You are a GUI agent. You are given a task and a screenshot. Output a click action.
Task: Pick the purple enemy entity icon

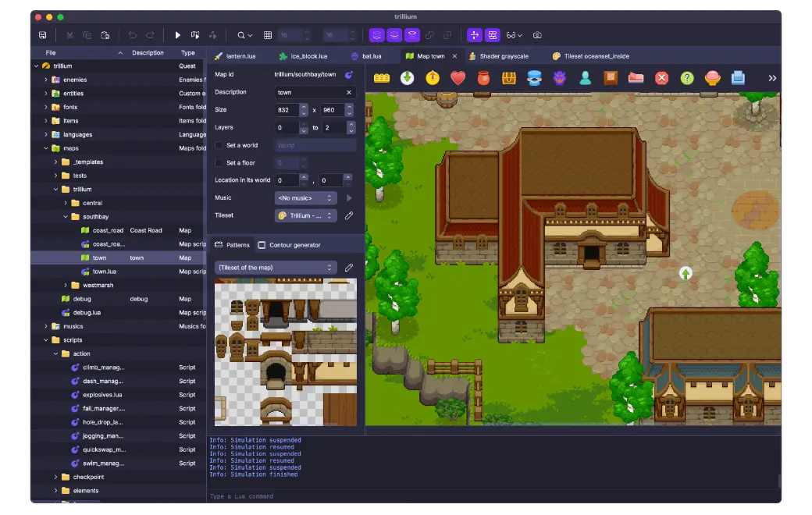[x=559, y=78]
